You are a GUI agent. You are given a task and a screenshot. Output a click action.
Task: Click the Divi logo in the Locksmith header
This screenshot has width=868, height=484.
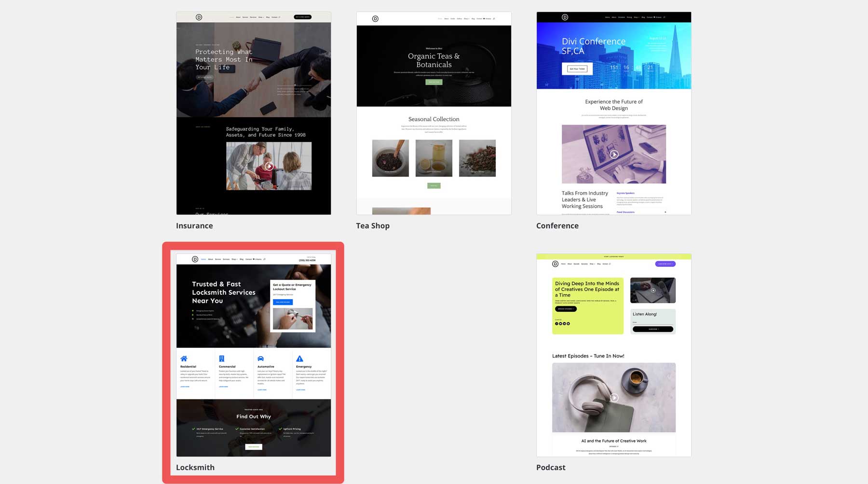click(195, 259)
